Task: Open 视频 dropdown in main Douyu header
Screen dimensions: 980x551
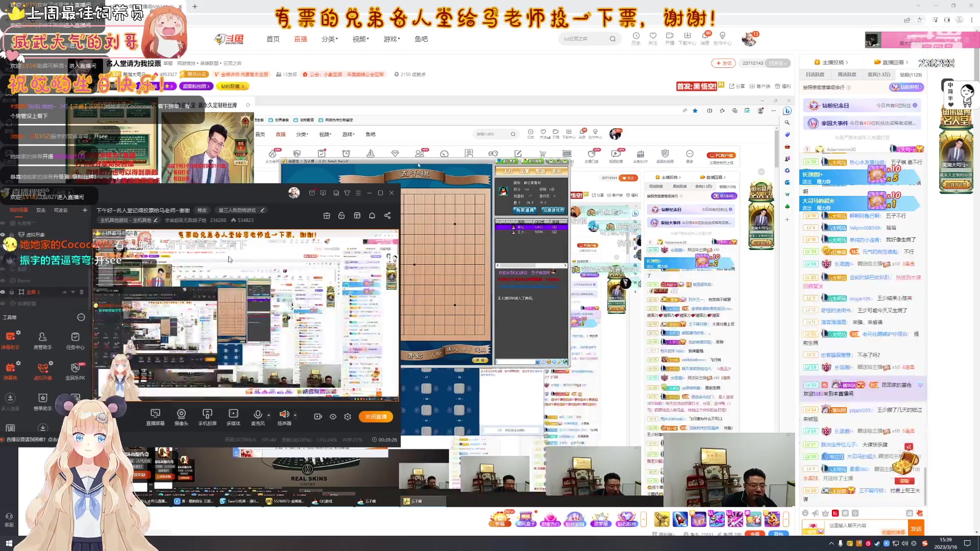Action: (x=360, y=39)
